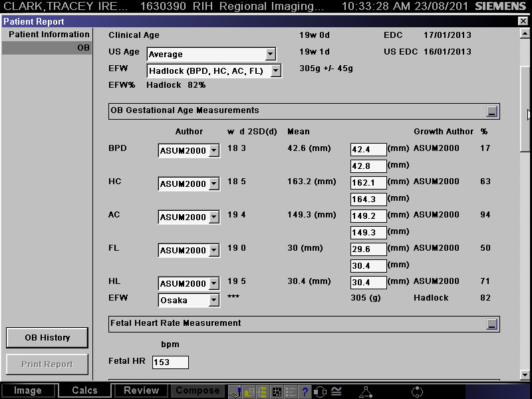Click the vertical scrollbar thumb
The width and height of the screenshot is (532, 399).
point(525,109)
